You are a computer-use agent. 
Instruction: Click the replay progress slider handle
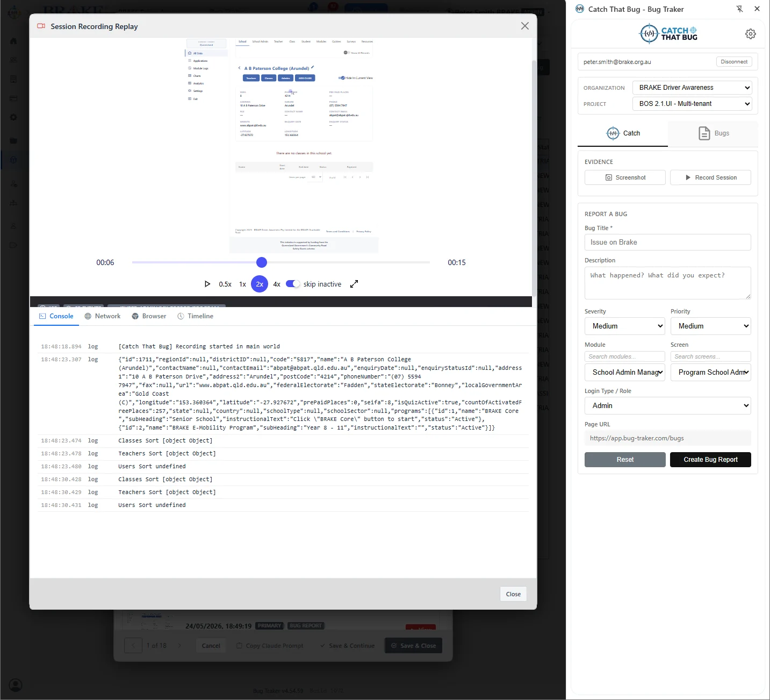pos(262,262)
